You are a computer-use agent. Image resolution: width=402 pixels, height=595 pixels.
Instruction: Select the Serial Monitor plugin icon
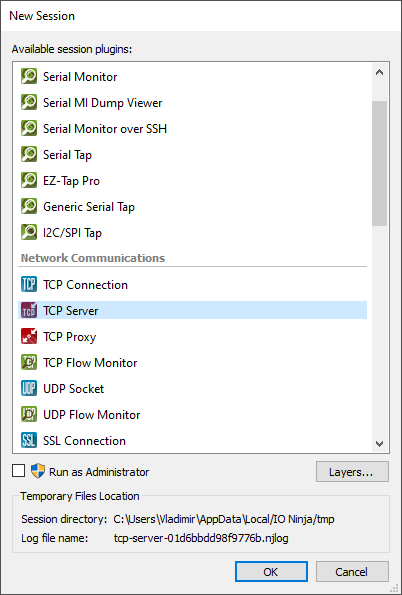[x=29, y=77]
